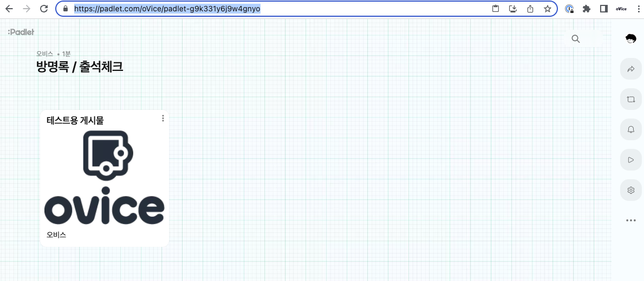The image size is (644, 281).
Task: Open the oVice logo image attachment
Action: point(105,178)
